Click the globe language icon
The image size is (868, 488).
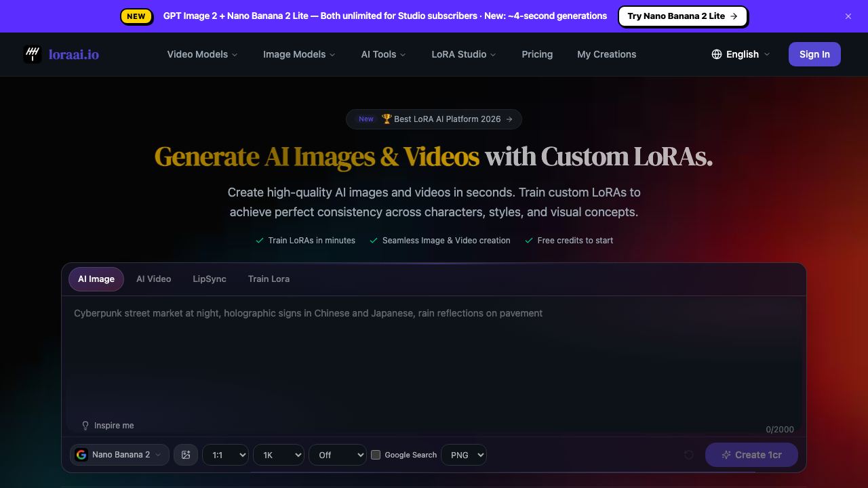point(717,54)
